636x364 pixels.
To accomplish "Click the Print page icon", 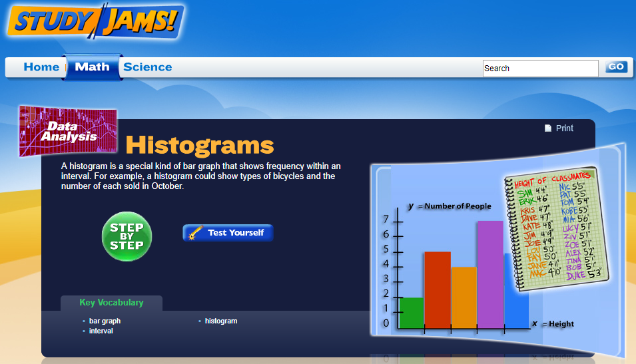I will click(x=547, y=128).
